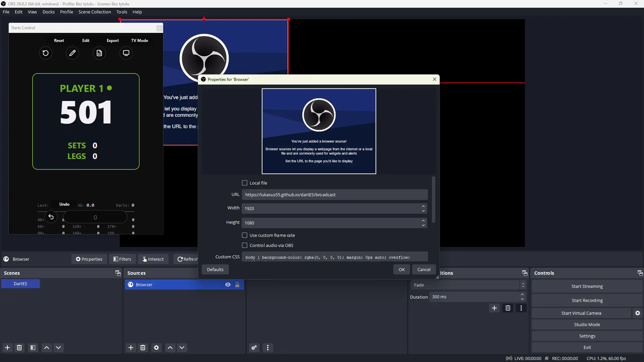The height and width of the screenshot is (362, 644).
Task: Check Use custom frame rate
Action: pos(245,235)
